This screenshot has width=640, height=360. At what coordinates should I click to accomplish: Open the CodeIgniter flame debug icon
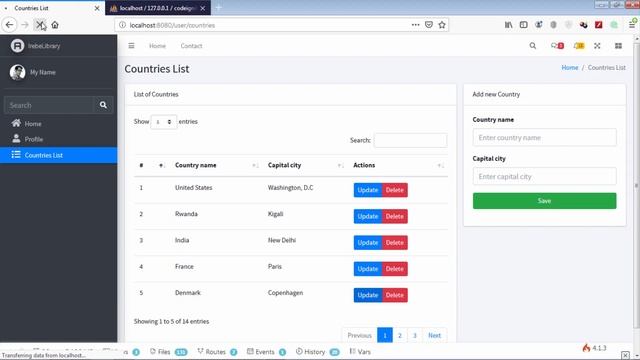pos(587,348)
